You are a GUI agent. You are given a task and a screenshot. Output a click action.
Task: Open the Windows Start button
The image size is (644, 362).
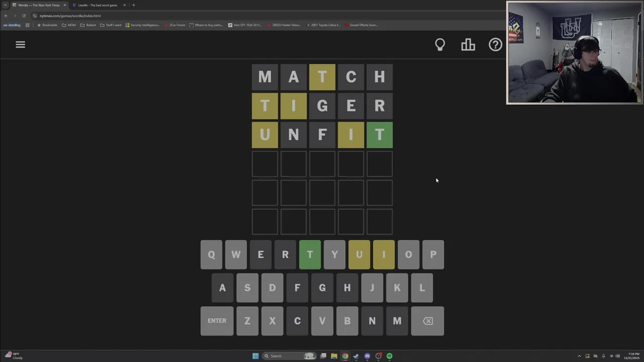(256, 356)
